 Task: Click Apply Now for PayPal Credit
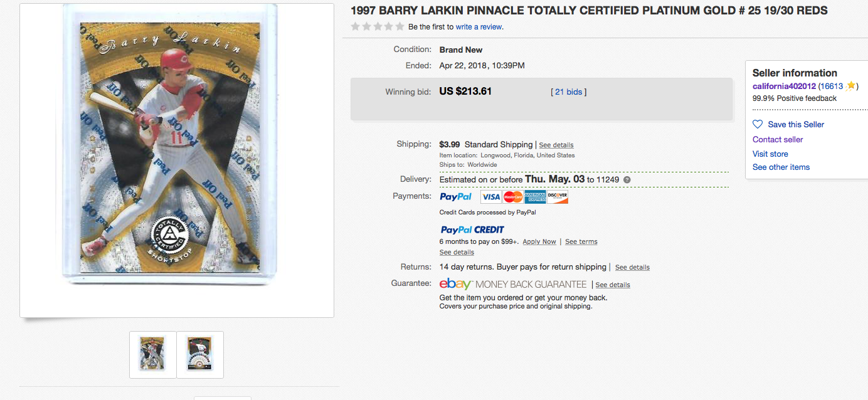click(x=539, y=241)
